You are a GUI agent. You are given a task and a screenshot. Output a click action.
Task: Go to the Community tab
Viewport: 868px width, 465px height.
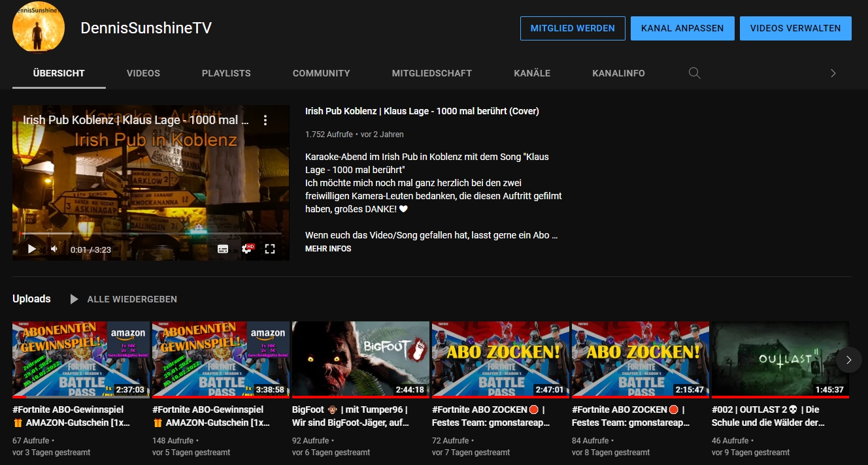tap(321, 73)
